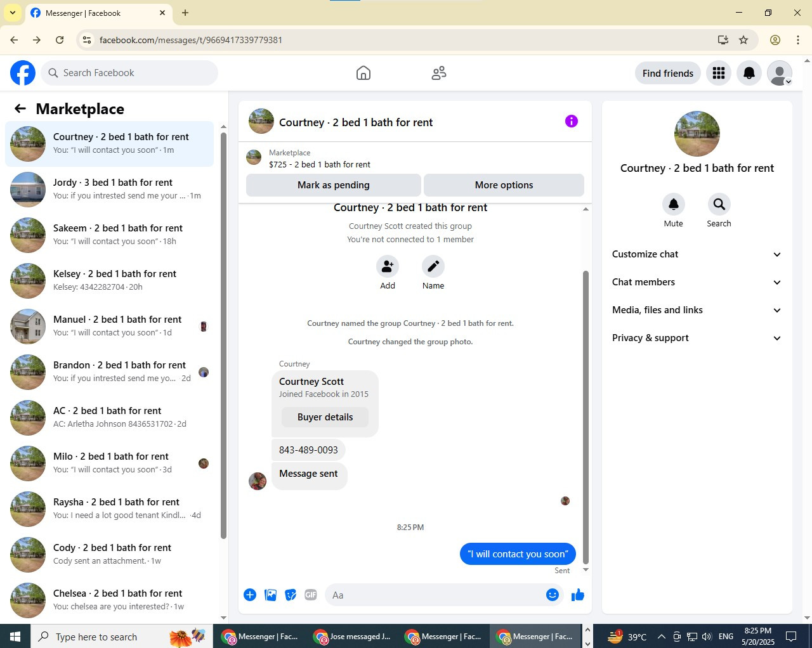Viewport: 812px width, 648px height.
Task: Add people with the Add member icon
Action: [388, 266]
